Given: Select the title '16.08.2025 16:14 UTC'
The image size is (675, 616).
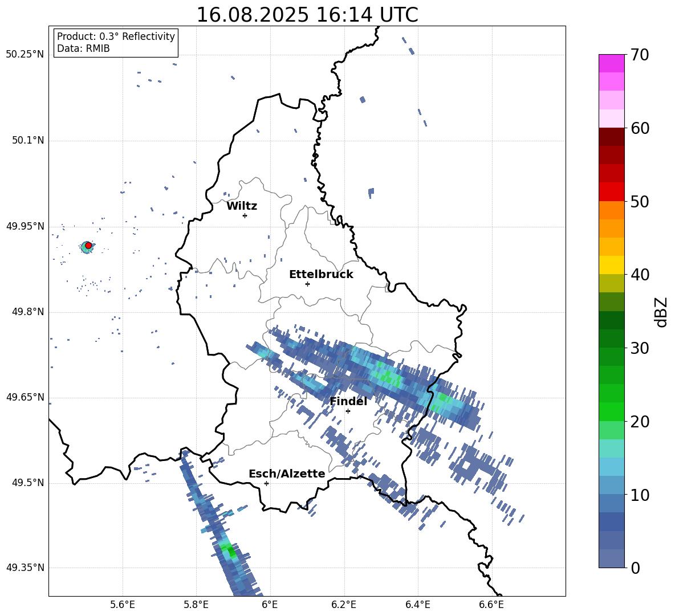Looking at the screenshot, I should [x=307, y=15].
